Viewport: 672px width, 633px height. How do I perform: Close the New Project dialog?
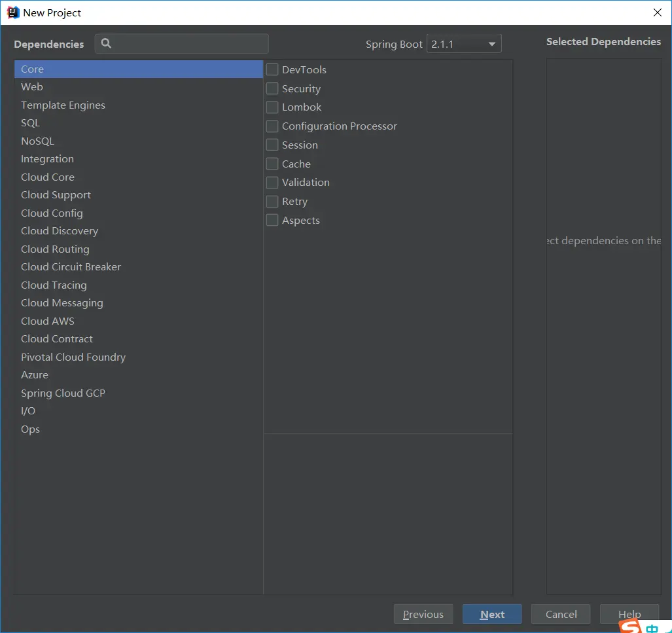(658, 12)
